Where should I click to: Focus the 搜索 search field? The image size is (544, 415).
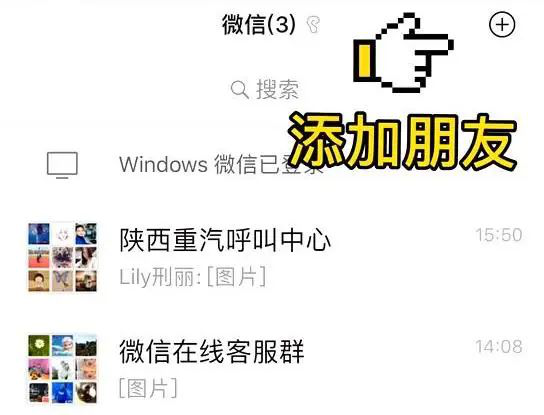click(265, 90)
